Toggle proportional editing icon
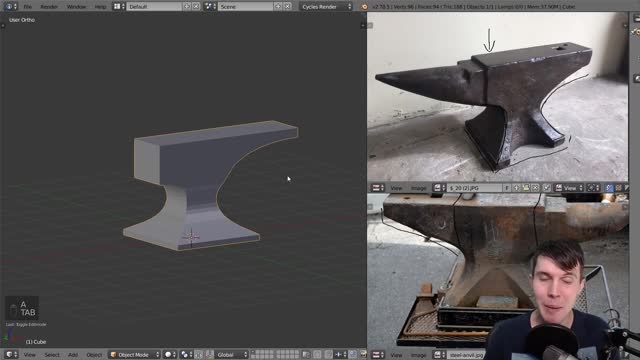This screenshot has height=360, width=640. (317, 355)
